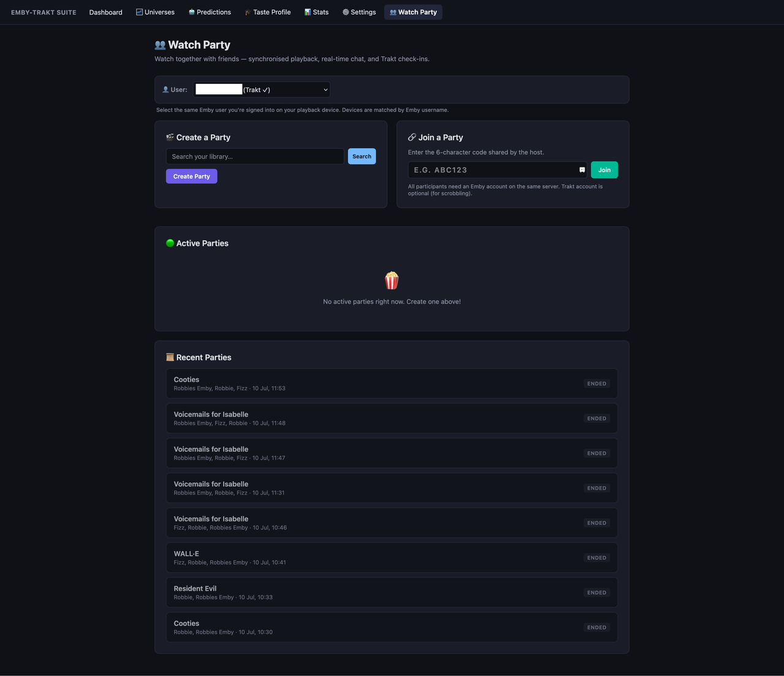Open the Resident Evil recent party

pyautogui.click(x=392, y=593)
